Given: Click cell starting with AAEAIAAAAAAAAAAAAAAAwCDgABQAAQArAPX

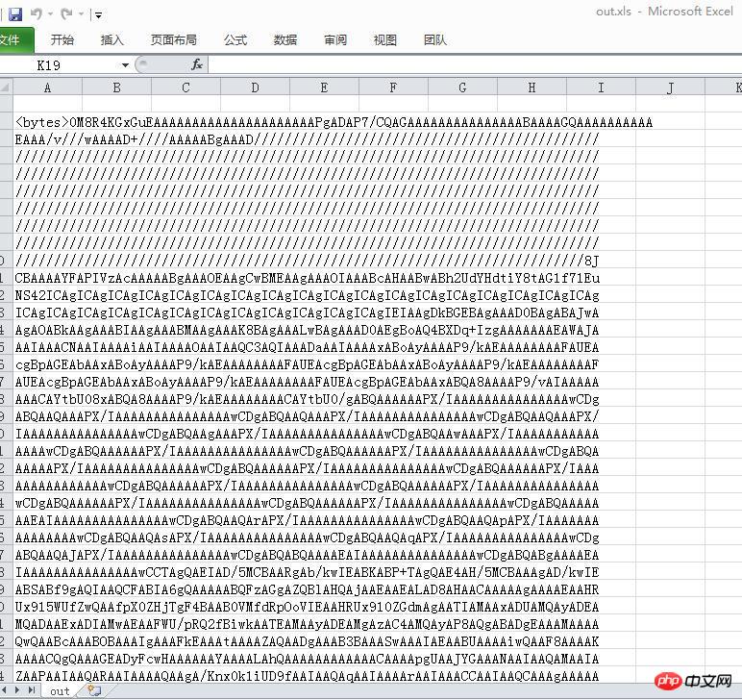Looking at the screenshot, I should pyautogui.click(x=307, y=520).
